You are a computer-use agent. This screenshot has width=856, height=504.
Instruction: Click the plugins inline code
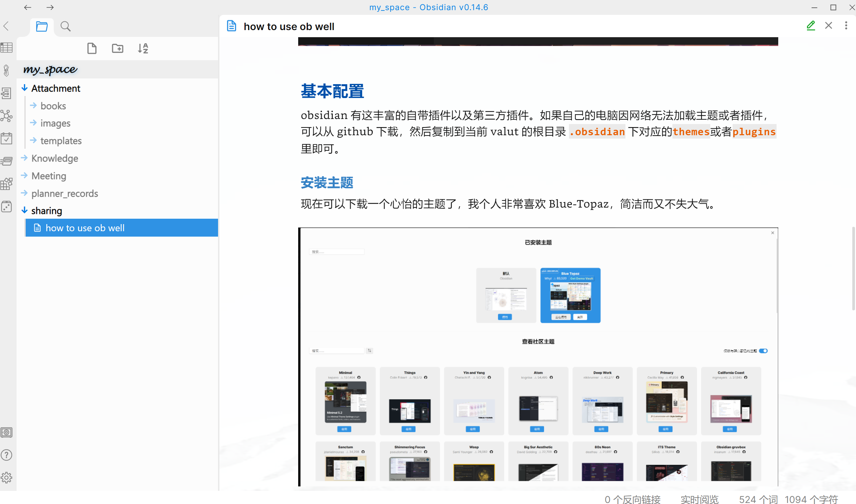(754, 132)
